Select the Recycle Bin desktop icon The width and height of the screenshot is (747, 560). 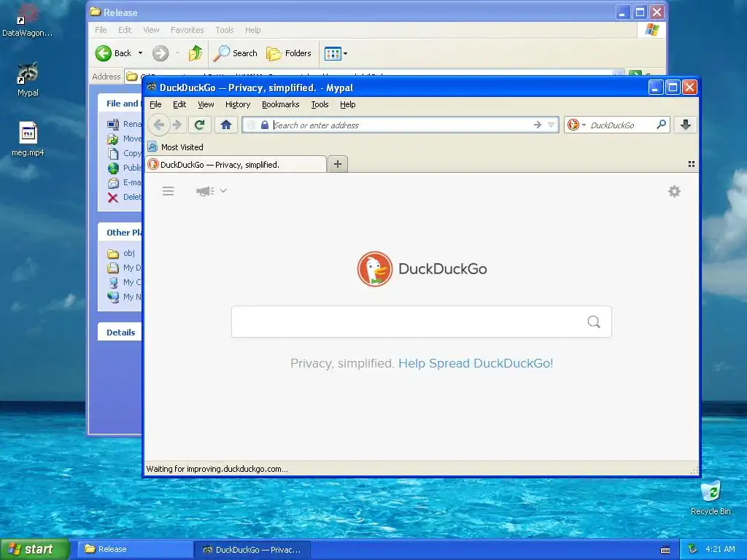click(711, 498)
